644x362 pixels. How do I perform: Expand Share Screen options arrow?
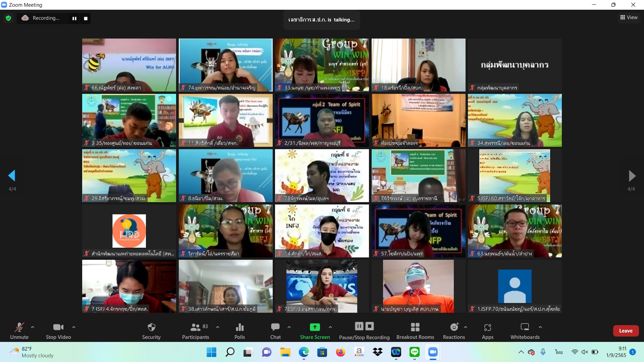(x=330, y=327)
